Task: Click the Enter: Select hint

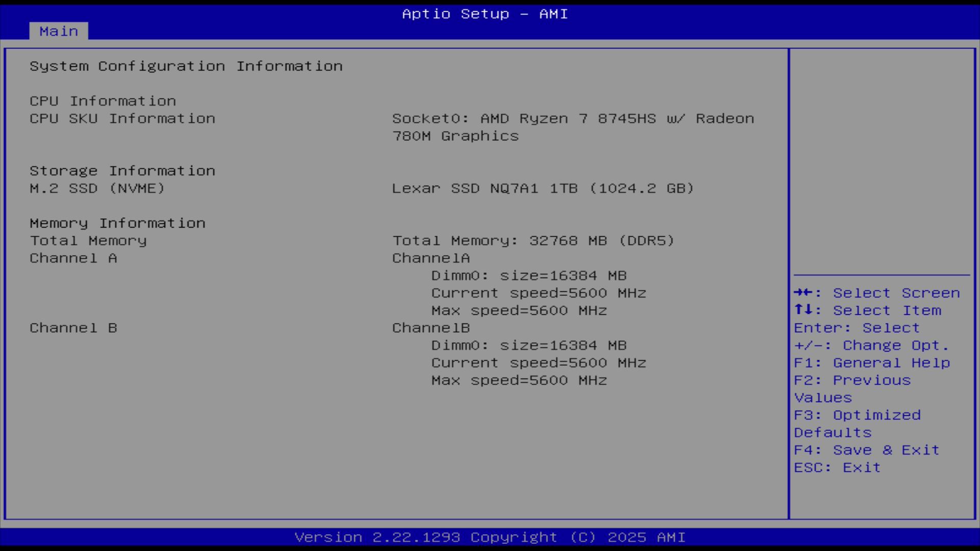Action: pyautogui.click(x=856, y=328)
